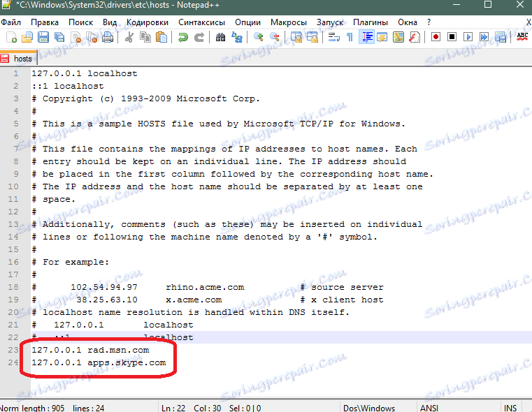Create a new document with New icon
Viewport: 532px width, 412px height.
12,37
